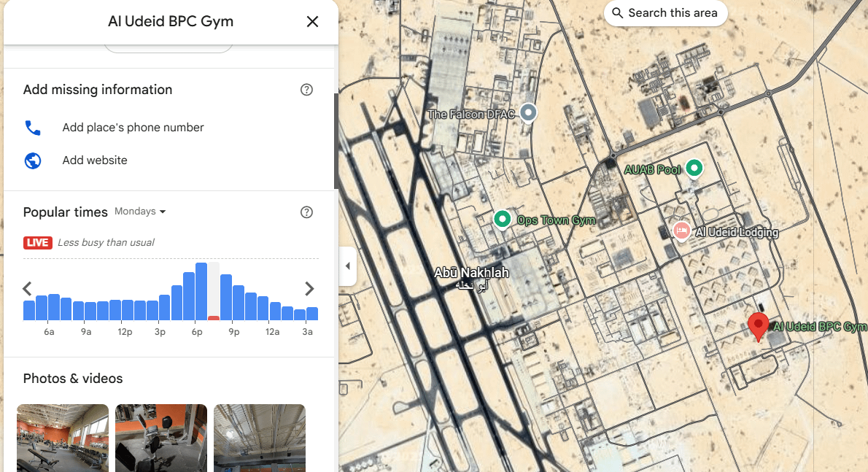Collapse the side panel with arrow tab
The image size is (868, 472).
tap(347, 266)
